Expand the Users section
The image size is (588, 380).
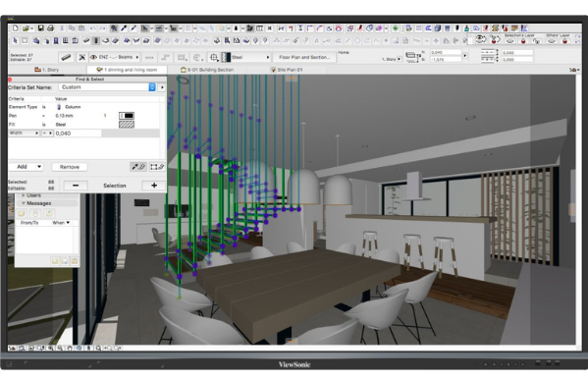24,195
